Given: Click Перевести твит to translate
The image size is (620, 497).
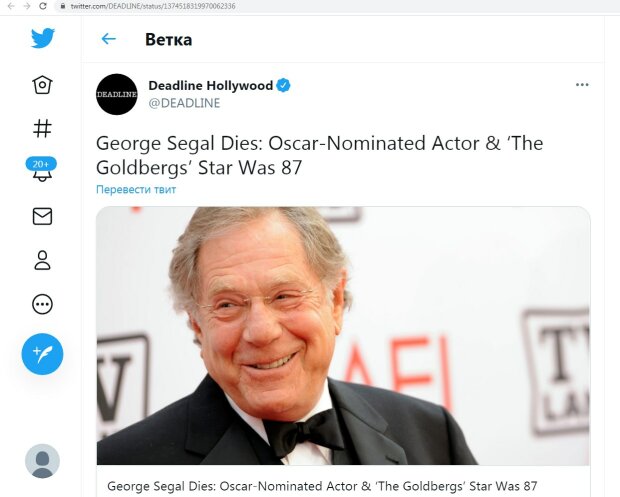Looking at the screenshot, I should (x=136, y=189).
